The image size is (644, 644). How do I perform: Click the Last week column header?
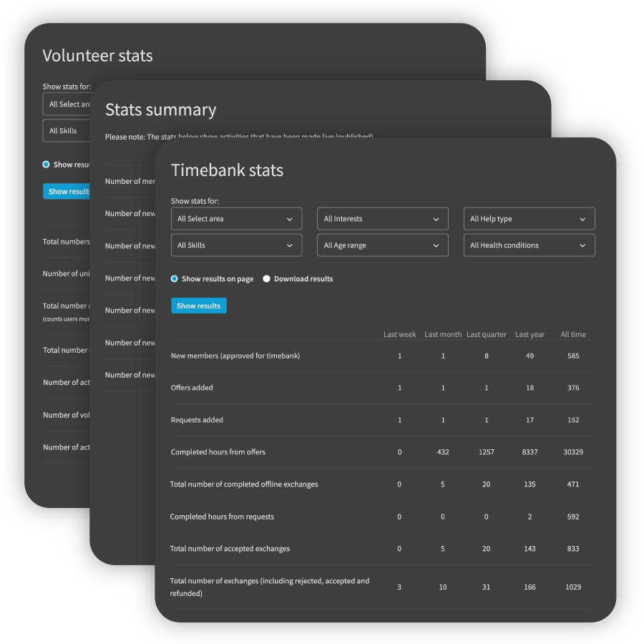pos(399,334)
